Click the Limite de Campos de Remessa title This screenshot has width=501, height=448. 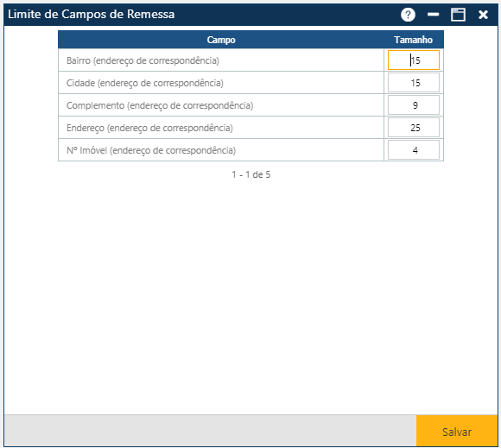pyautogui.click(x=91, y=15)
